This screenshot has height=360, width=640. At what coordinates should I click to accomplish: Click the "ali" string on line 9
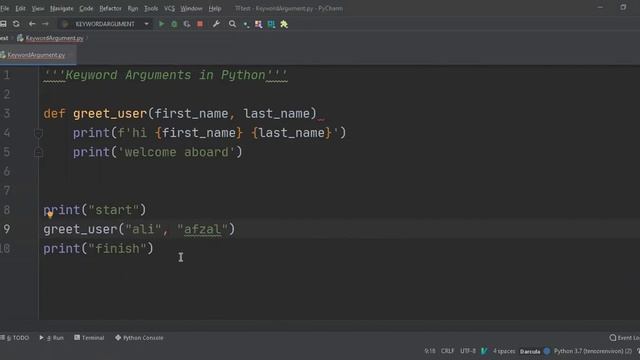coord(143,229)
